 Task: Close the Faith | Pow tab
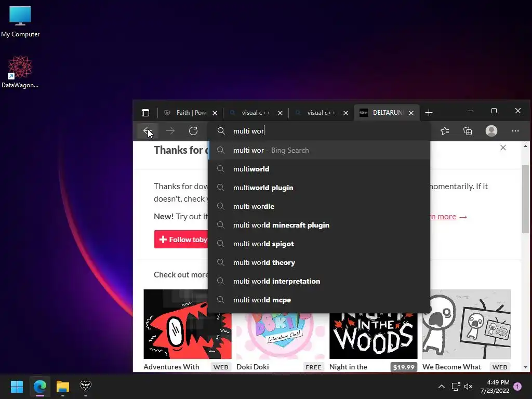click(x=215, y=113)
